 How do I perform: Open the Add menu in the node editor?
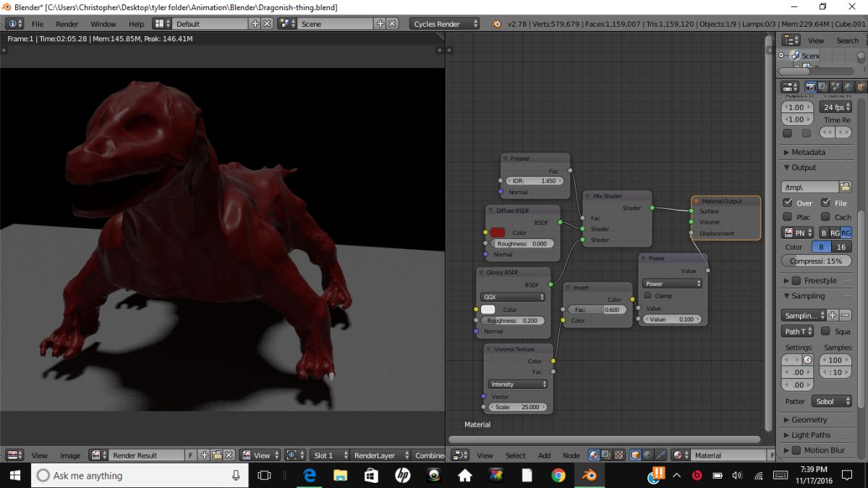(x=544, y=455)
